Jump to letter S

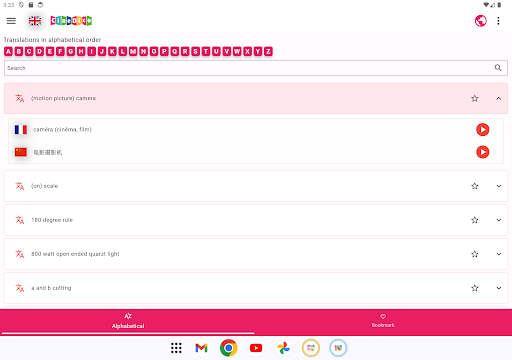195,51
